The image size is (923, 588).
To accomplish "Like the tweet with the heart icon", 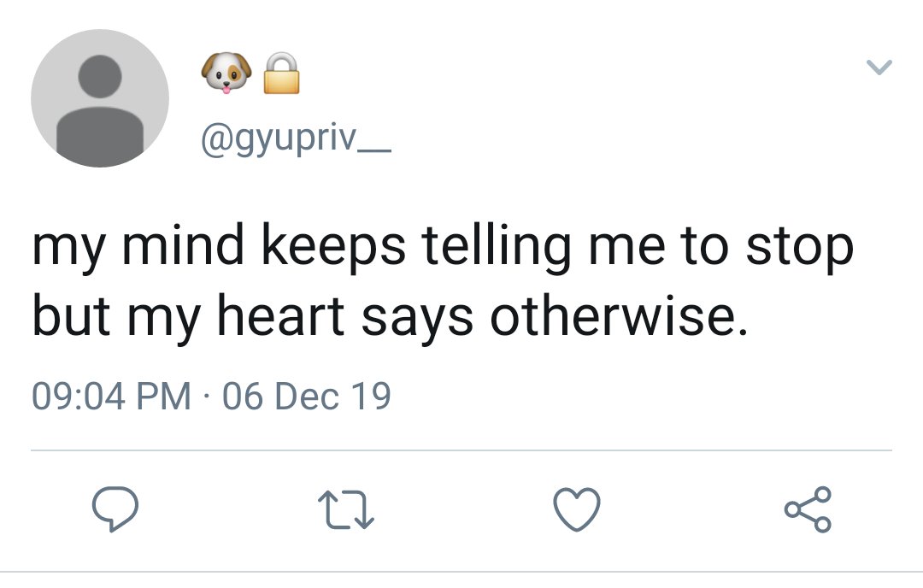I will [x=577, y=509].
